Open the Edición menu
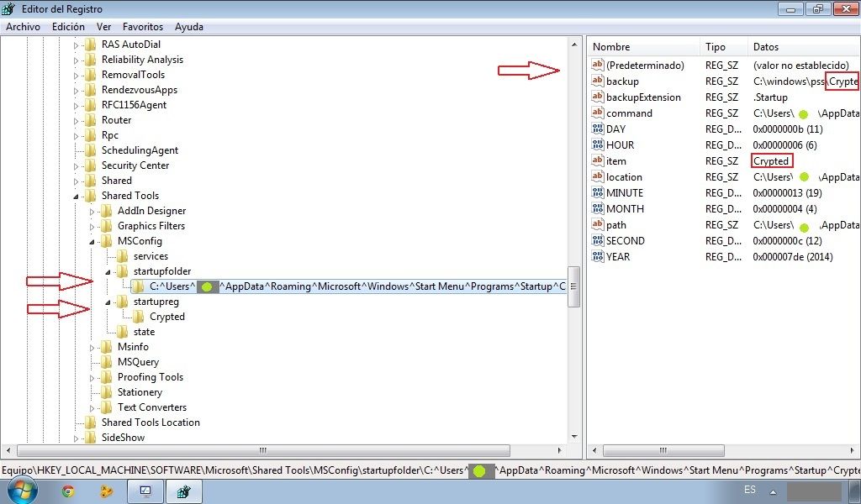The width and height of the screenshot is (861, 504). [68, 26]
